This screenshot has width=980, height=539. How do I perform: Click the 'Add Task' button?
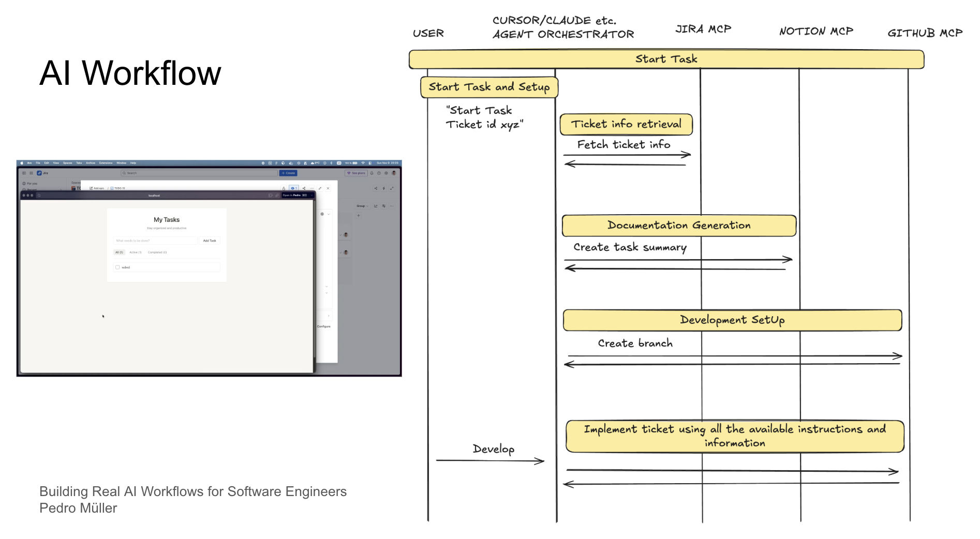tap(210, 241)
